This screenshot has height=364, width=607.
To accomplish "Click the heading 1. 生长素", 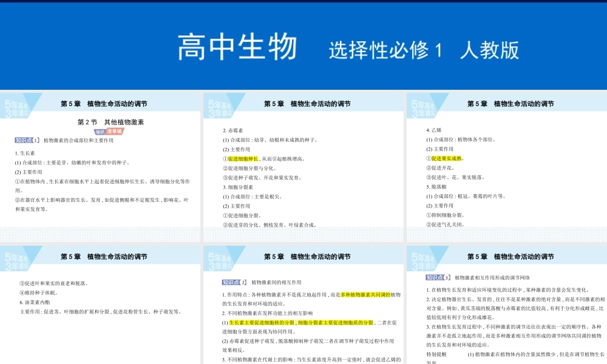I will pos(25,153).
